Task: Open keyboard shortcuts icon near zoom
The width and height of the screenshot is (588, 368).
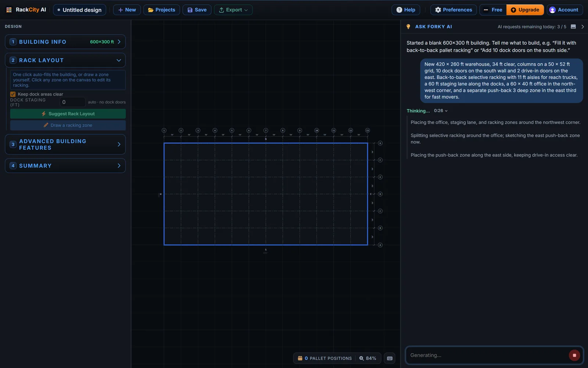Action: 390,358
